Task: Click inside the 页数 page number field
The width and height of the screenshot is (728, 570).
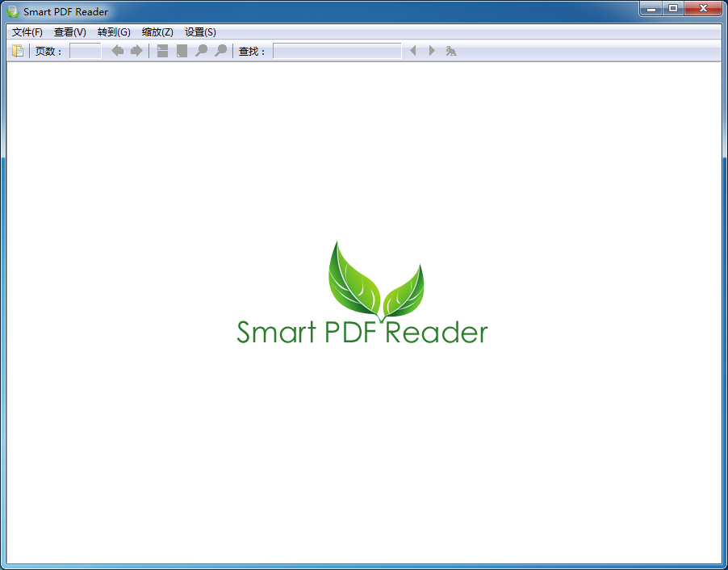Action: (86, 50)
